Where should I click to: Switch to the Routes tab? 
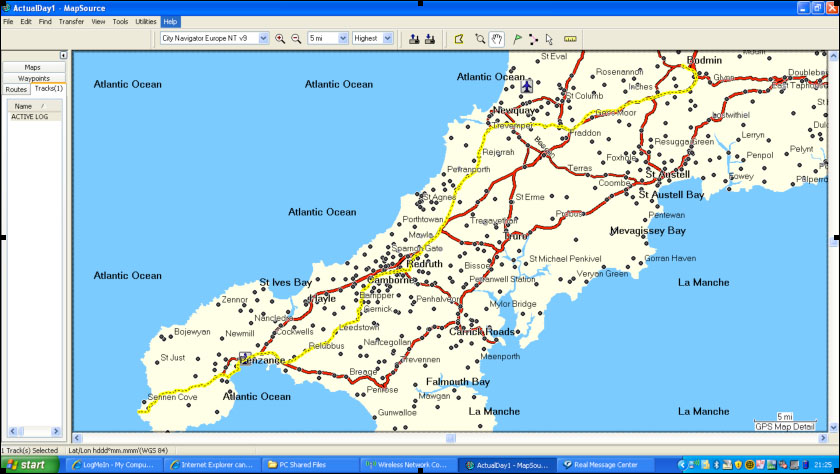(x=16, y=89)
